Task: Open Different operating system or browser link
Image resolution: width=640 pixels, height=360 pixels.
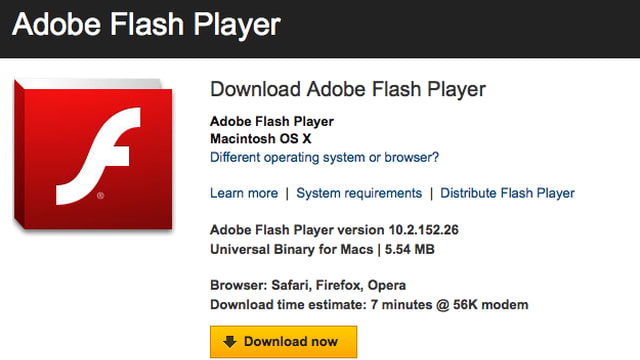Action: pos(324,158)
